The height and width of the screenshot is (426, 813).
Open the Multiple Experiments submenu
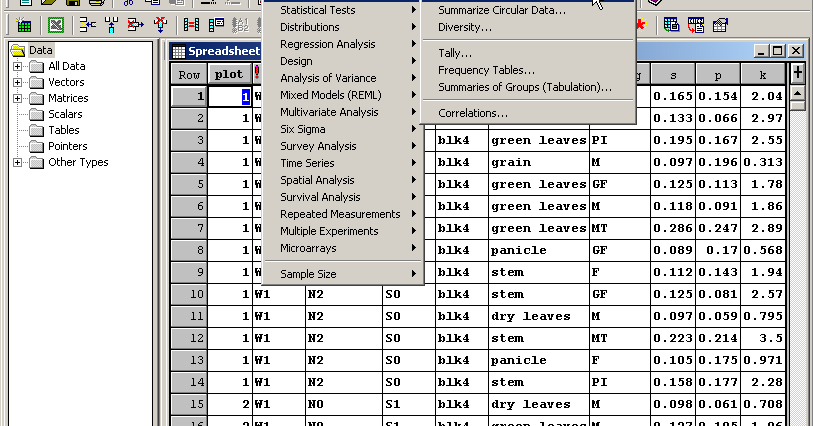click(343, 231)
